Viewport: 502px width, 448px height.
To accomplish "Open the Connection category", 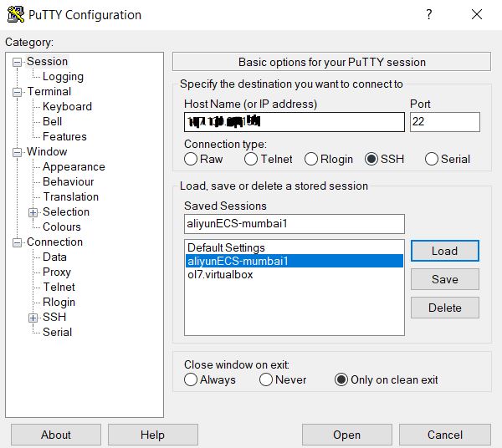I will pyautogui.click(x=54, y=242).
